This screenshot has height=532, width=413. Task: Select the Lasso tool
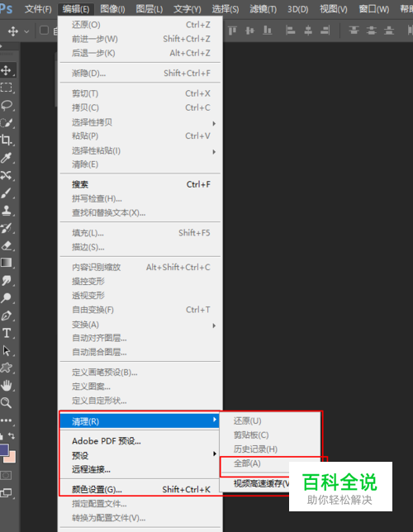pyautogui.click(x=7, y=105)
